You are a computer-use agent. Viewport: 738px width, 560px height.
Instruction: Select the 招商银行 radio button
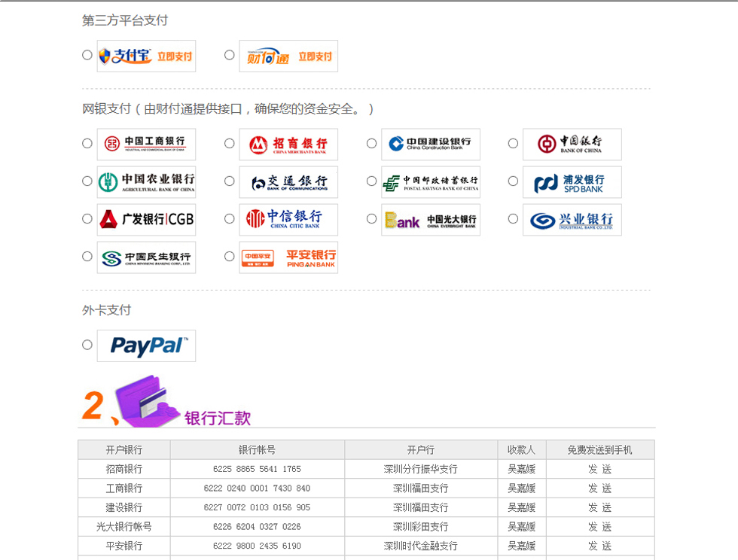click(229, 144)
